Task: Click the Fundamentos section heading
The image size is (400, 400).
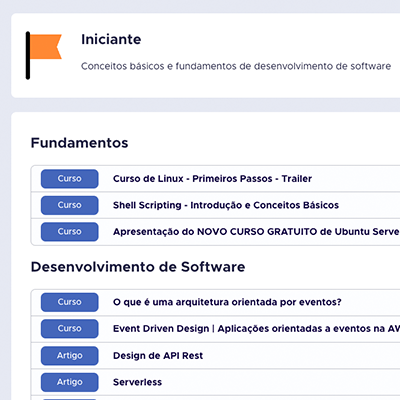Action: 79,143
